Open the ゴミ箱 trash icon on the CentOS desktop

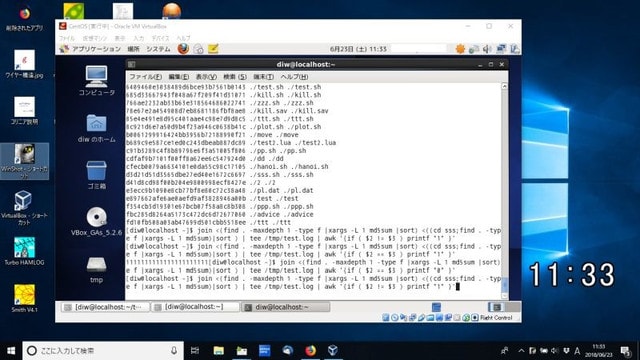97,175
